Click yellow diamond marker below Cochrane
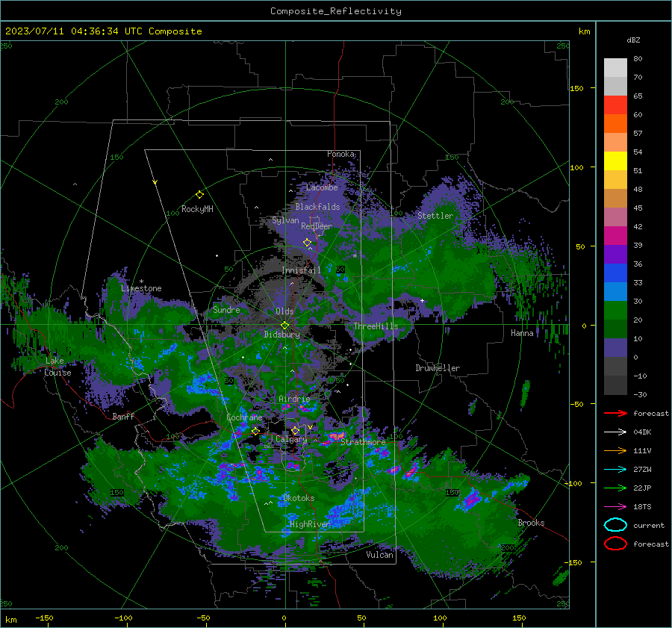Viewport: 672px width, 628px height. [x=255, y=431]
